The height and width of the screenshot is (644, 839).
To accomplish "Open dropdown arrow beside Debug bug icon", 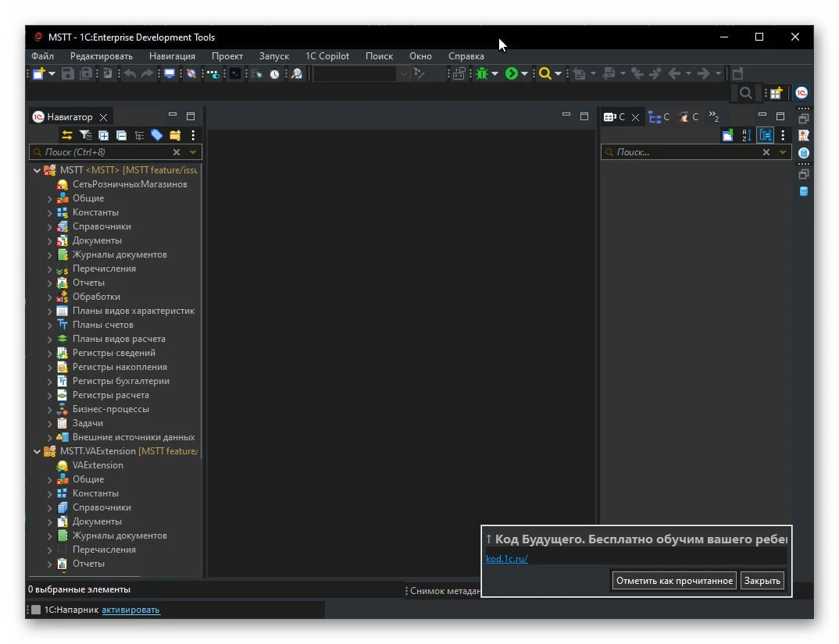I will 494,74.
